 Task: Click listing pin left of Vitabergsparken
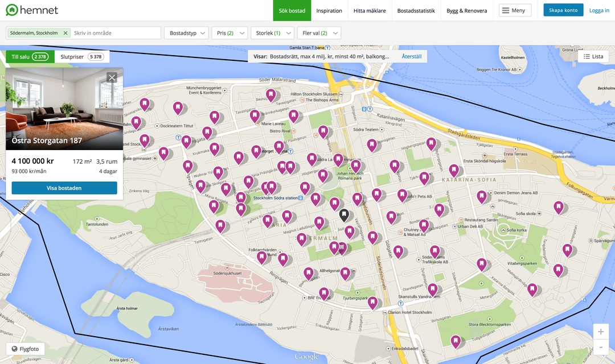point(482,264)
